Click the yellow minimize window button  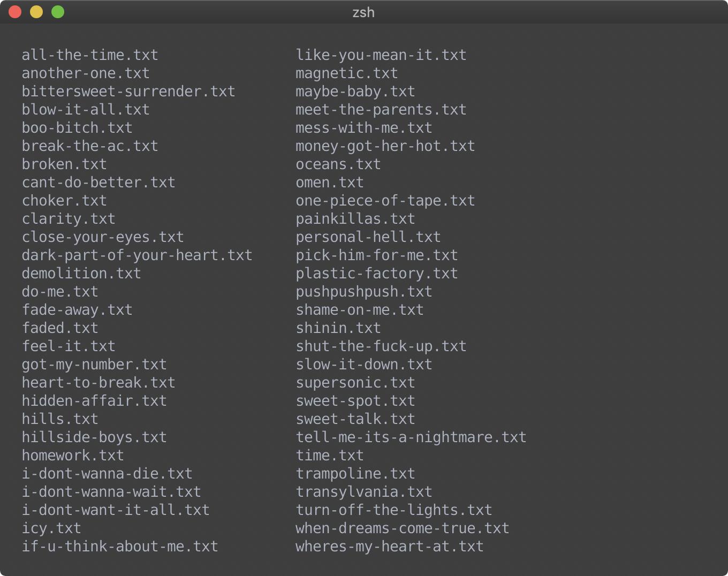(36, 12)
